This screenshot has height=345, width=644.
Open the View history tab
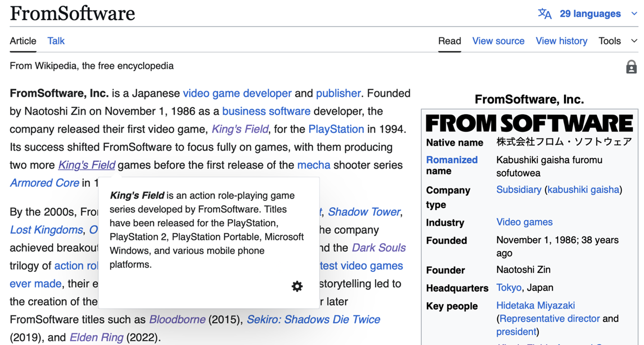[x=561, y=41]
